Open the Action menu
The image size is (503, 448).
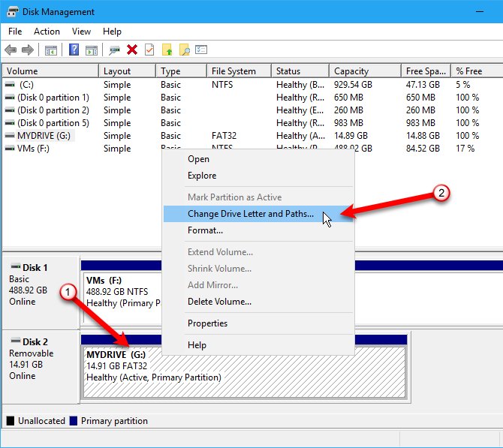pyautogui.click(x=47, y=32)
